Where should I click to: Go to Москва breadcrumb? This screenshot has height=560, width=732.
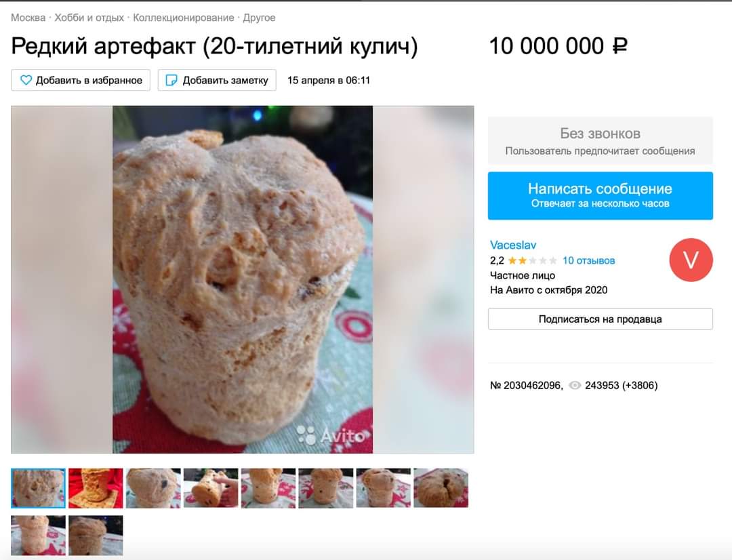28,18
